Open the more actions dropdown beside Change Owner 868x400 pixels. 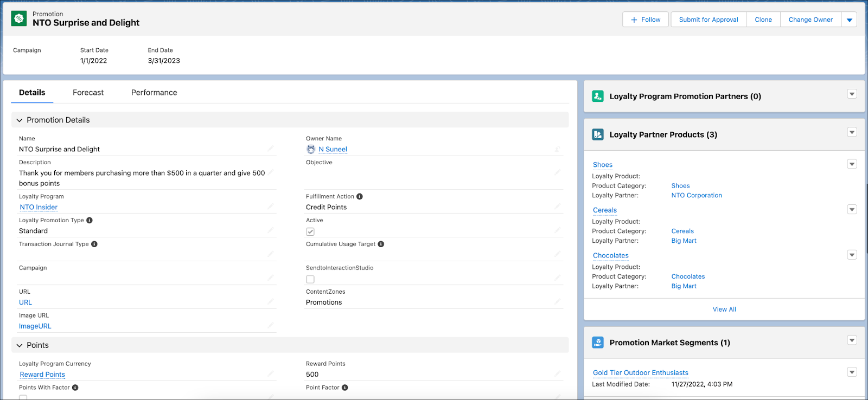(850, 20)
